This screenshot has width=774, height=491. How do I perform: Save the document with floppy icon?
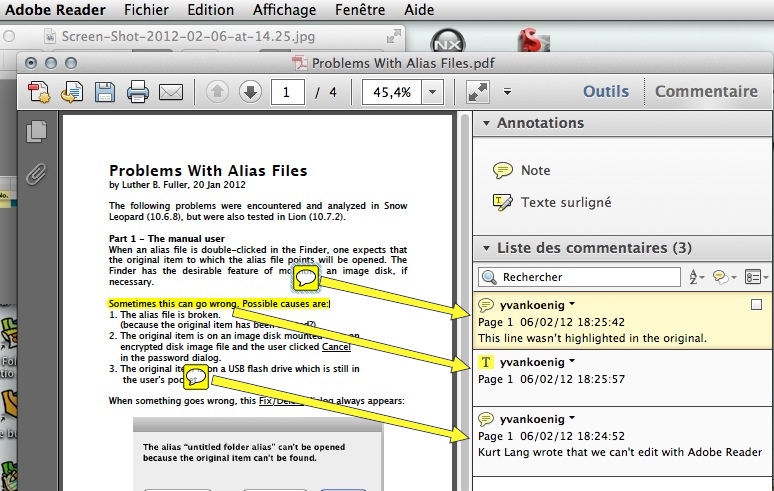[x=105, y=92]
